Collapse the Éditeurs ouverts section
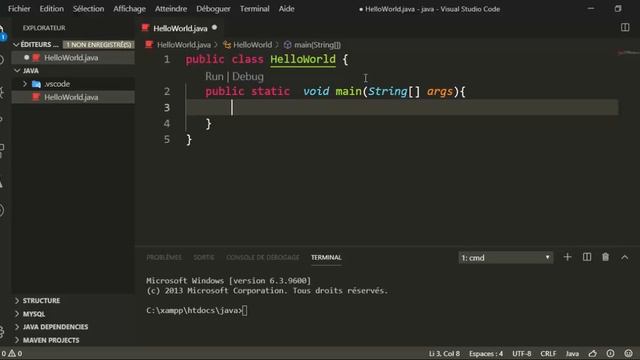This screenshot has width=640, height=360. click(x=16, y=44)
